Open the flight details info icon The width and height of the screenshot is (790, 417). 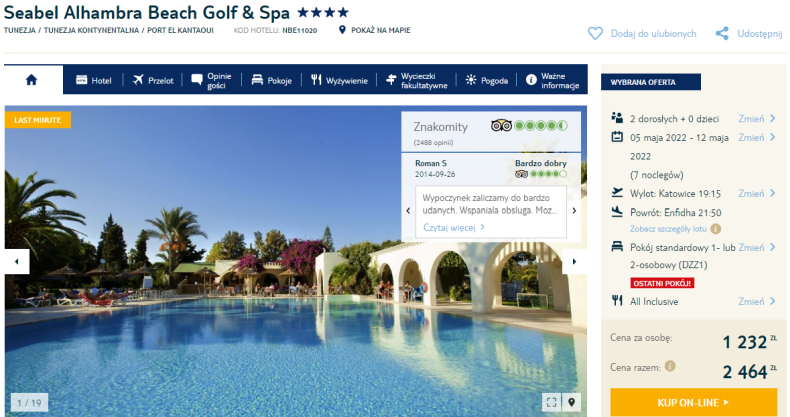tap(715, 229)
